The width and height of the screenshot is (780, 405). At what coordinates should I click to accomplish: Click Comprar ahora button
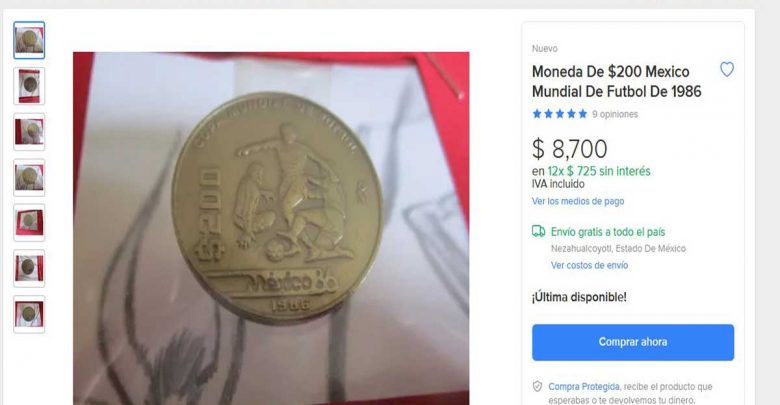pos(633,342)
